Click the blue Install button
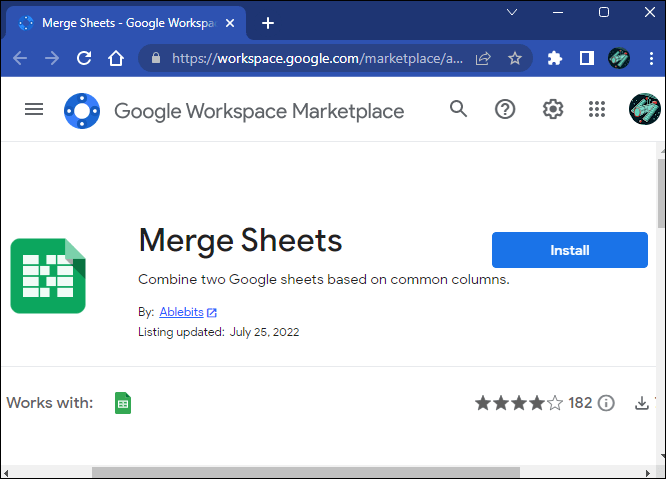This screenshot has height=479, width=666. click(x=569, y=250)
